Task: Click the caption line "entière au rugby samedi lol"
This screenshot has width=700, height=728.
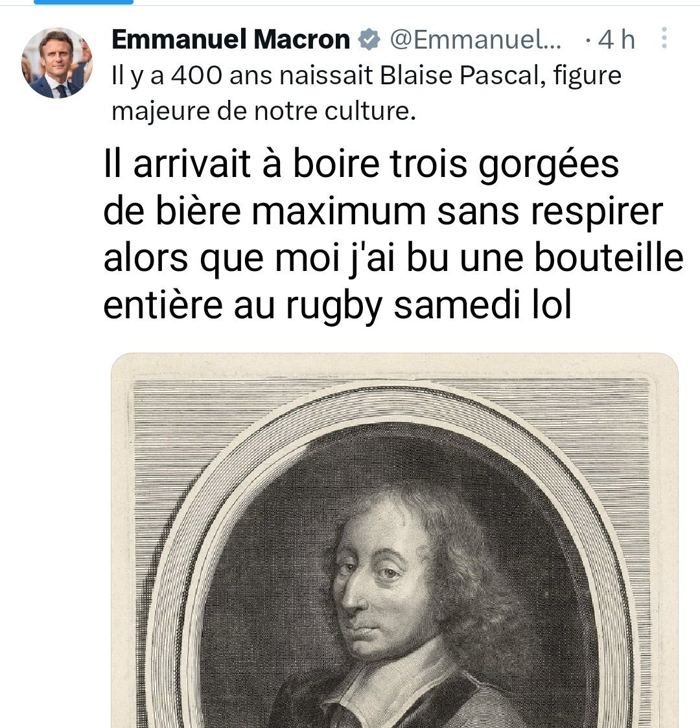Action: (x=337, y=305)
